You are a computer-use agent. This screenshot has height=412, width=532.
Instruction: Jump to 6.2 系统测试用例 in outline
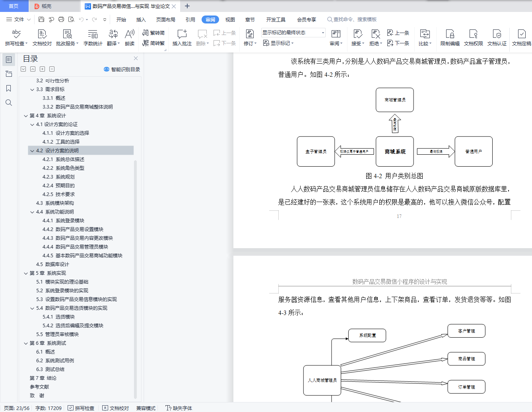55,361
